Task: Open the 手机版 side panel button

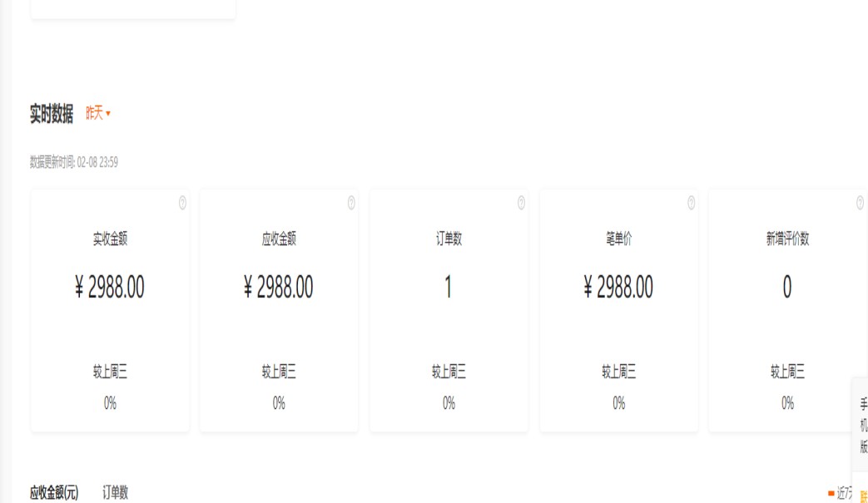Action: [x=863, y=426]
